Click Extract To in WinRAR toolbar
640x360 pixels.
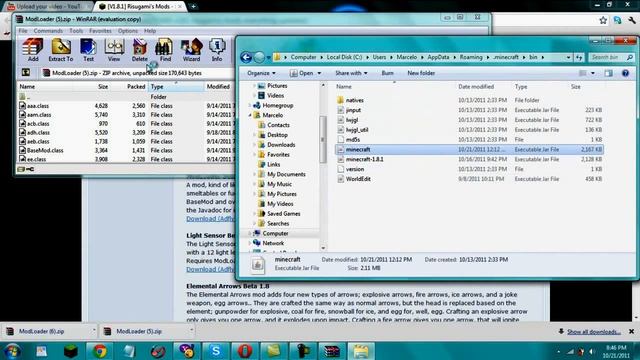61,50
